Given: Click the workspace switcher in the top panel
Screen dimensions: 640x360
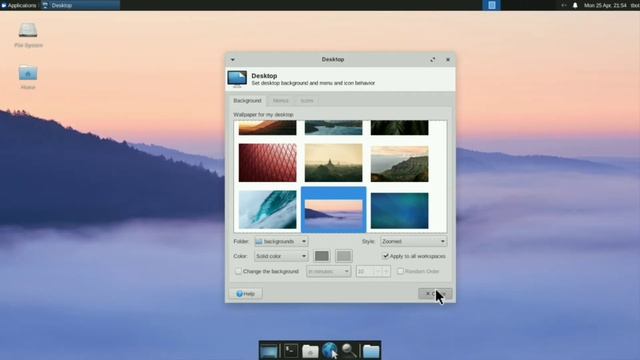Looking at the screenshot, I should coord(491,5).
